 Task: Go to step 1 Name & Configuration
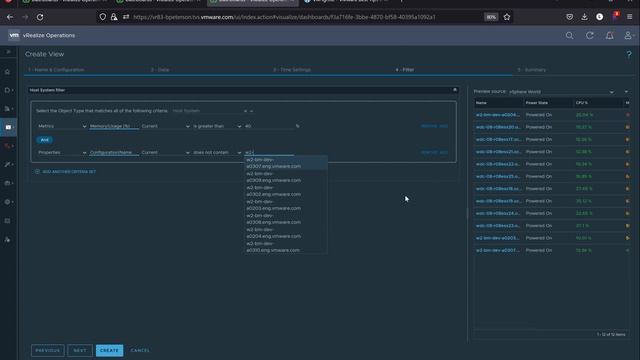(56, 70)
